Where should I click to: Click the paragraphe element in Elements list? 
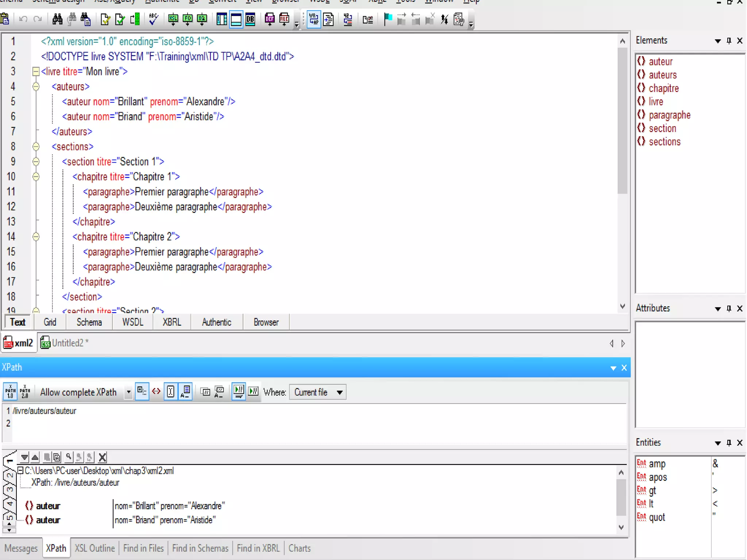click(x=669, y=115)
